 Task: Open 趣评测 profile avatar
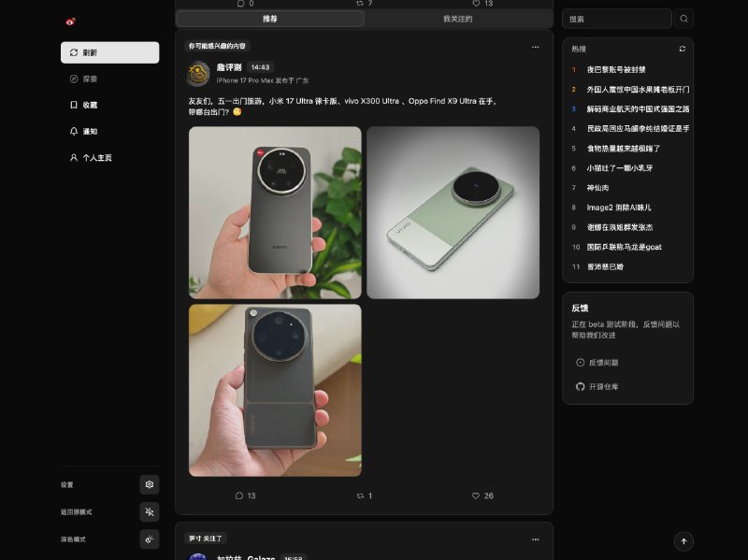pos(197,74)
